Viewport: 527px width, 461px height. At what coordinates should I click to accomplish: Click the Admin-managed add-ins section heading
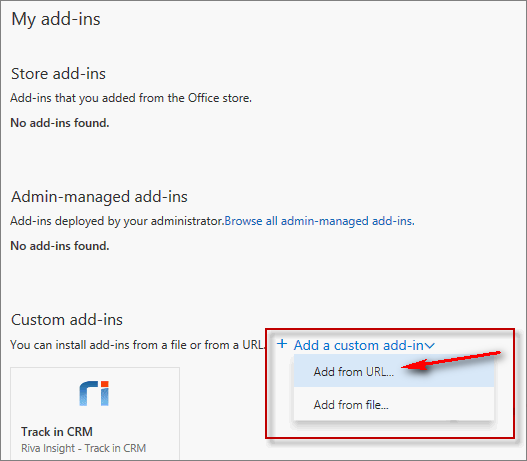pyautogui.click(x=99, y=197)
